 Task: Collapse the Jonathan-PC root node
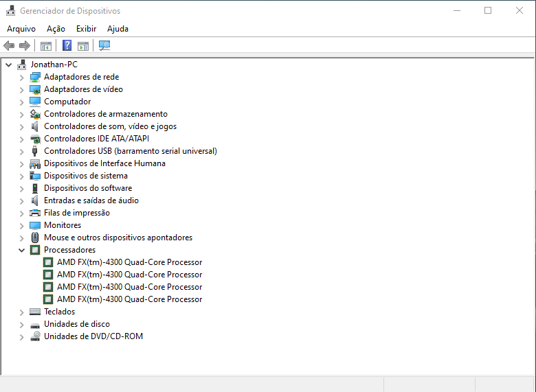[x=9, y=65]
